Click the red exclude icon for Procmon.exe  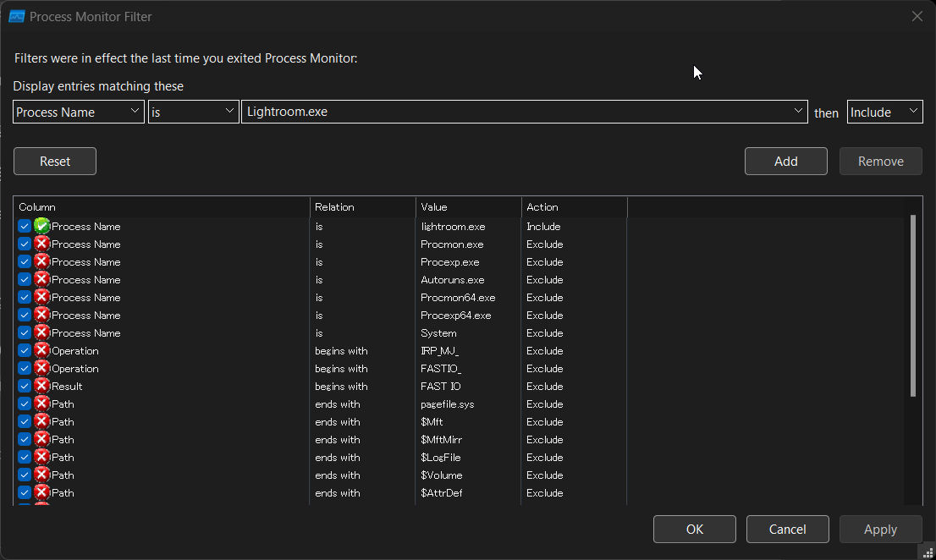(x=41, y=244)
